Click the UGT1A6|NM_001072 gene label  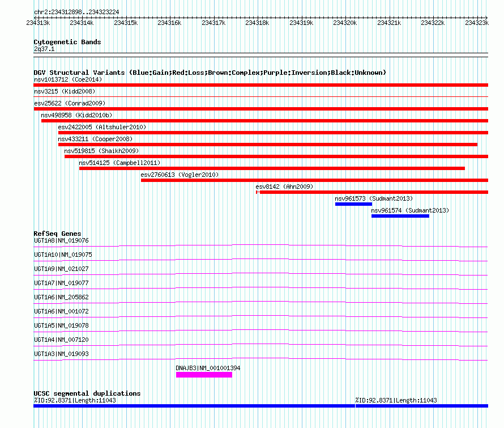point(61,312)
